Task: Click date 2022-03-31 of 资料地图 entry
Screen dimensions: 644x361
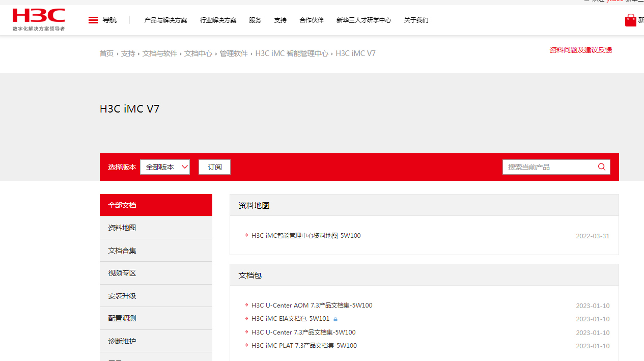Action: (593, 236)
